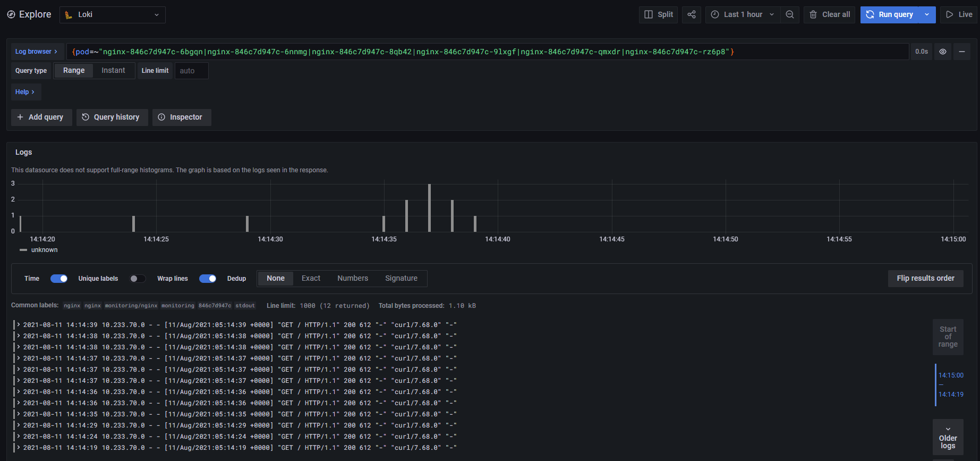The width and height of the screenshot is (980, 461).
Task: Click Flip results order button
Action: click(925, 278)
